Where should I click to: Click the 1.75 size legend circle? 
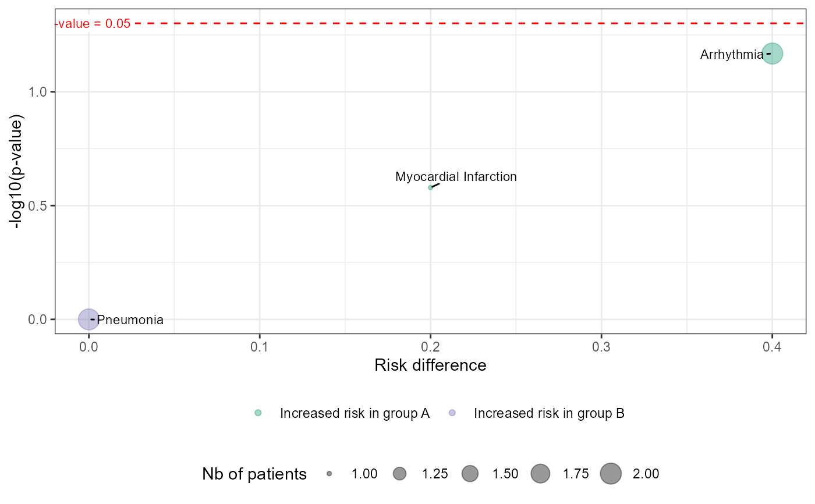click(540, 474)
